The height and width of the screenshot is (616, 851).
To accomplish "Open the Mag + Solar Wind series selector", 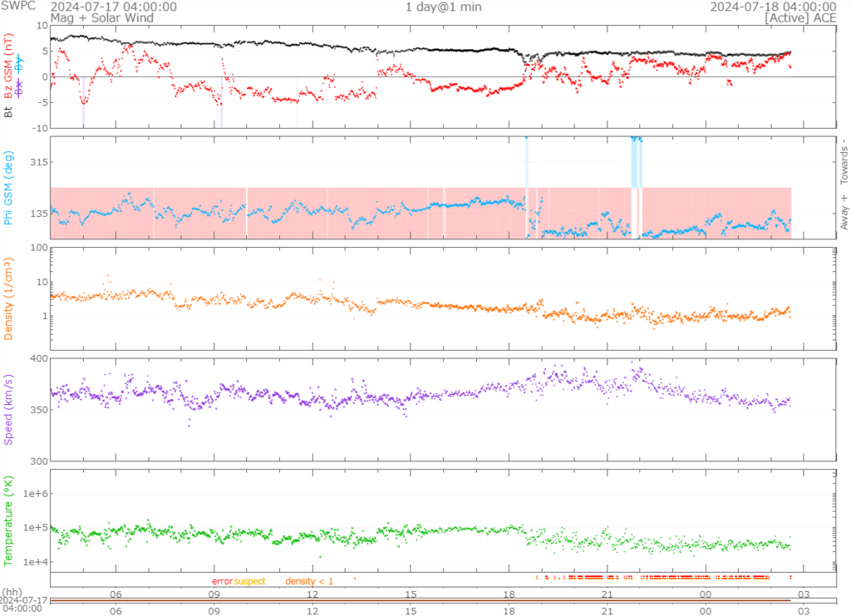I will [96, 17].
